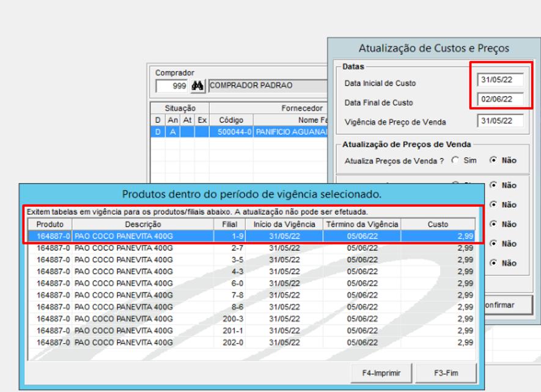Click the Data Final de Custo date field
541x392 pixels.
pyautogui.click(x=500, y=99)
